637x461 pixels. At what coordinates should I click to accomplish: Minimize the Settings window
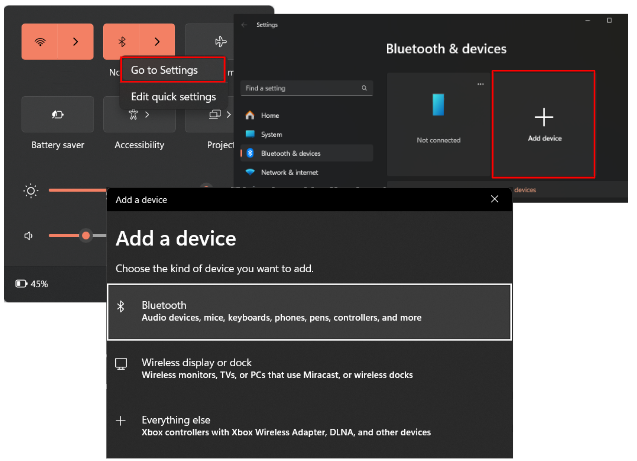coord(587,20)
